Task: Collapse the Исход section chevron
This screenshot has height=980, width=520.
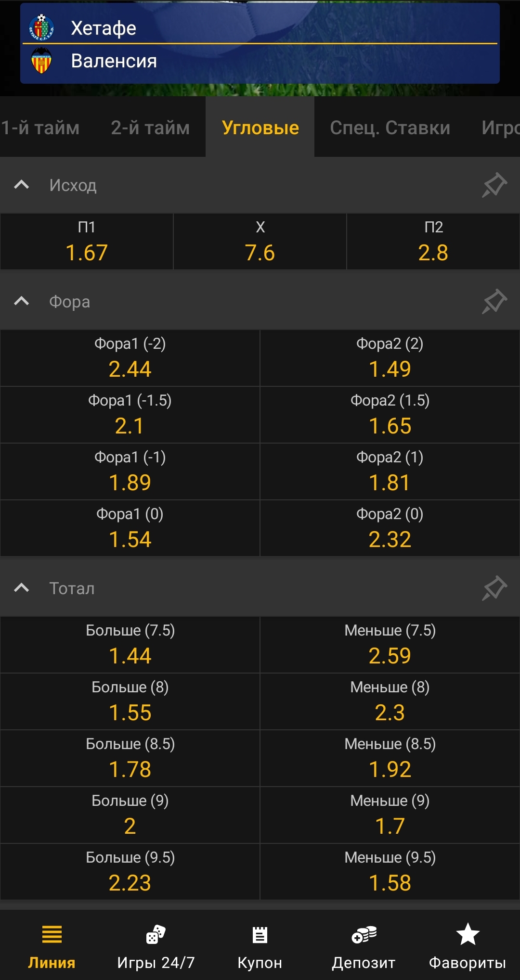Action: pos(22,185)
